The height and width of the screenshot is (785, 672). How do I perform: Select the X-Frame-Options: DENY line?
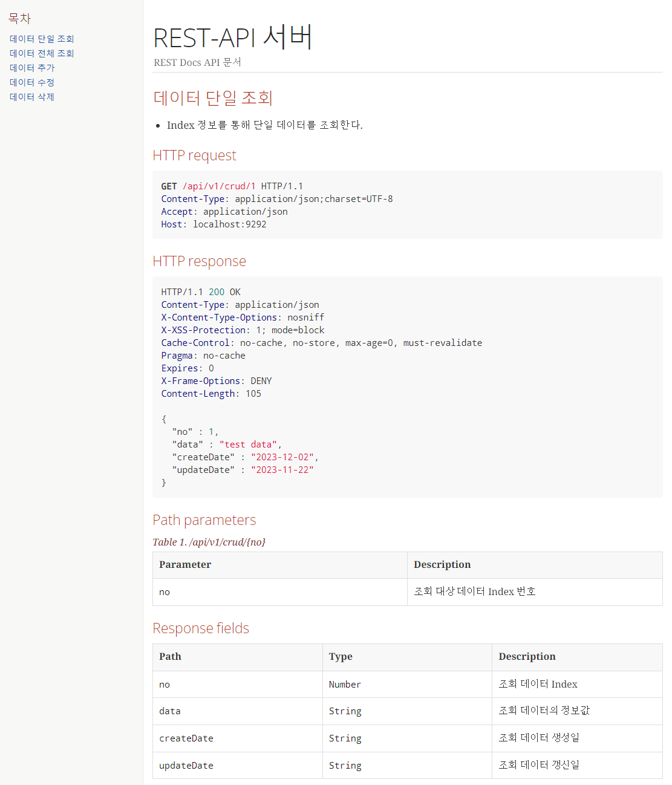tap(217, 381)
